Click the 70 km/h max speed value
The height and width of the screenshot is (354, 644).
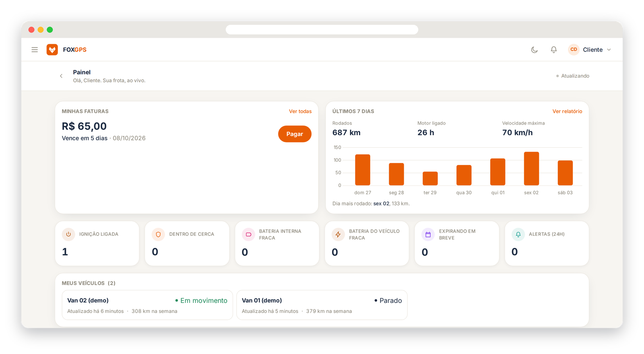click(518, 133)
